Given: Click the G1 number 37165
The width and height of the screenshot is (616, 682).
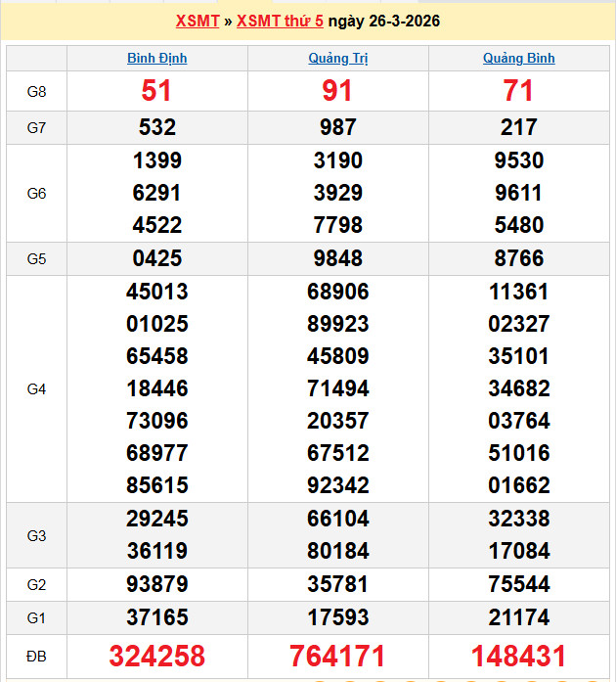Looking at the screenshot, I should pyautogui.click(x=156, y=617).
